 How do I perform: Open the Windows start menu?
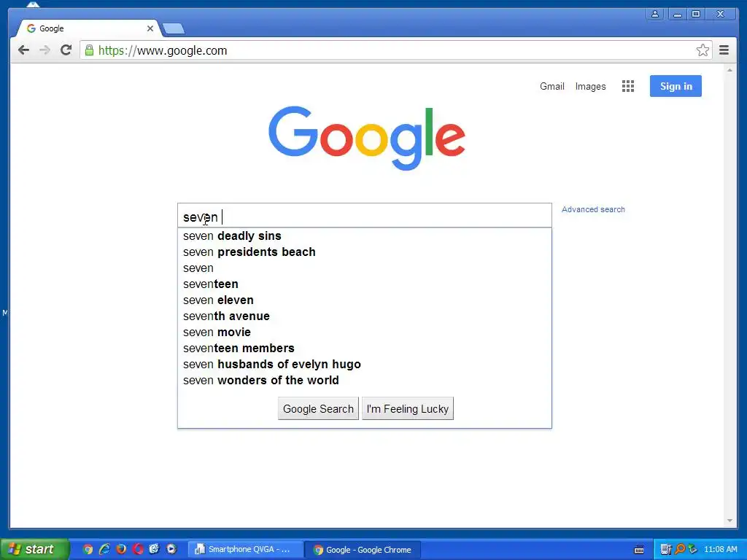click(x=35, y=549)
